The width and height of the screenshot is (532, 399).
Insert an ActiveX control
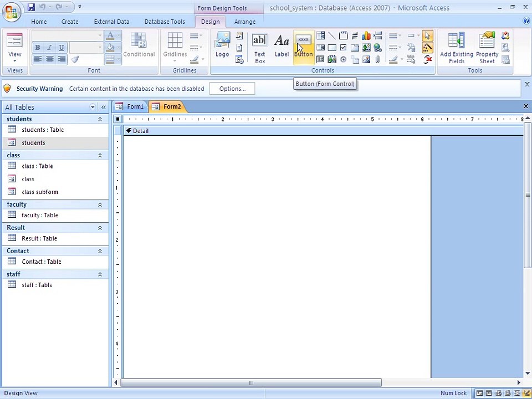pos(427,60)
